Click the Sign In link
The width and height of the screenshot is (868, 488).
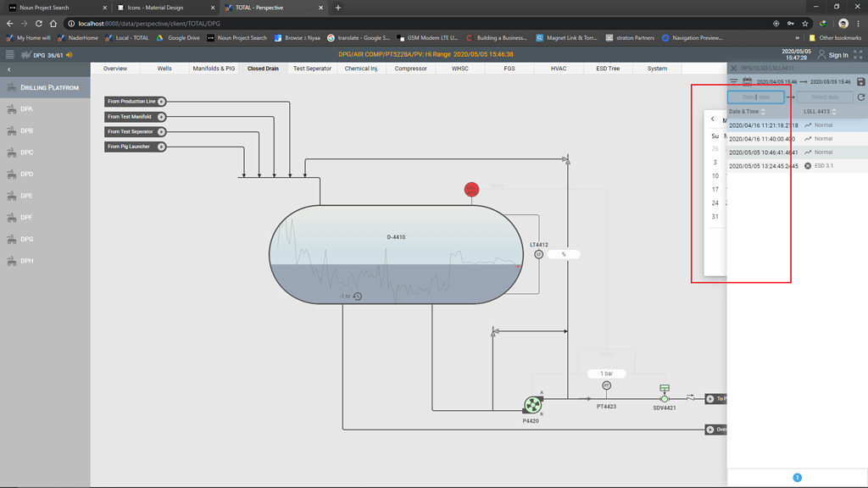tap(837, 55)
